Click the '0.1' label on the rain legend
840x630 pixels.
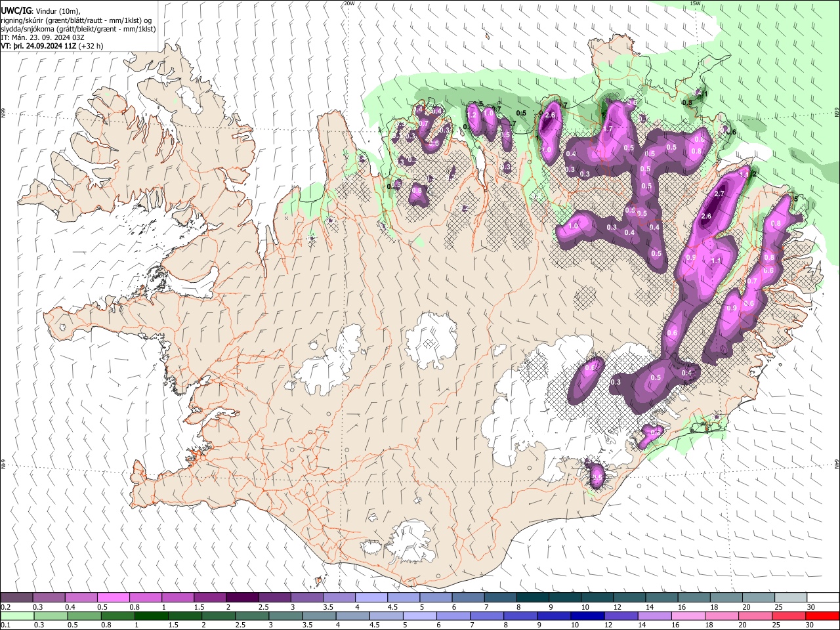click(x=5, y=625)
